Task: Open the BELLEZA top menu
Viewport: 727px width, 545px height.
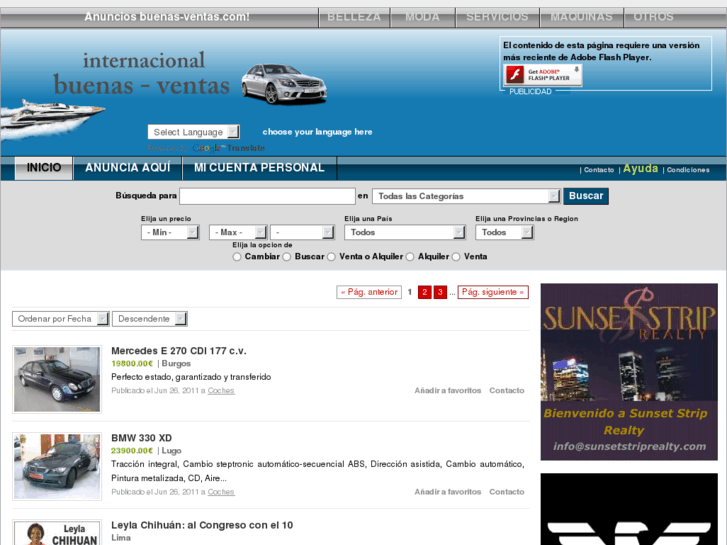Action: [354, 17]
